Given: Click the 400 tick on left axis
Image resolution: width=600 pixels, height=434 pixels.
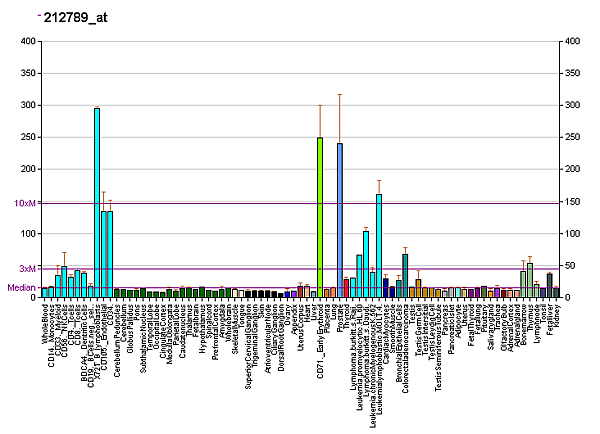Looking at the screenshot, I should click(29, 41).
